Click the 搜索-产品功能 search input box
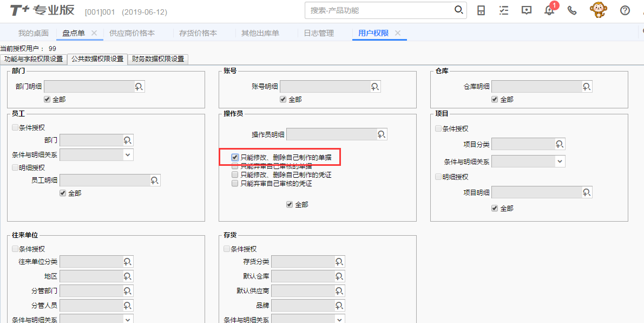 [379, 10]
